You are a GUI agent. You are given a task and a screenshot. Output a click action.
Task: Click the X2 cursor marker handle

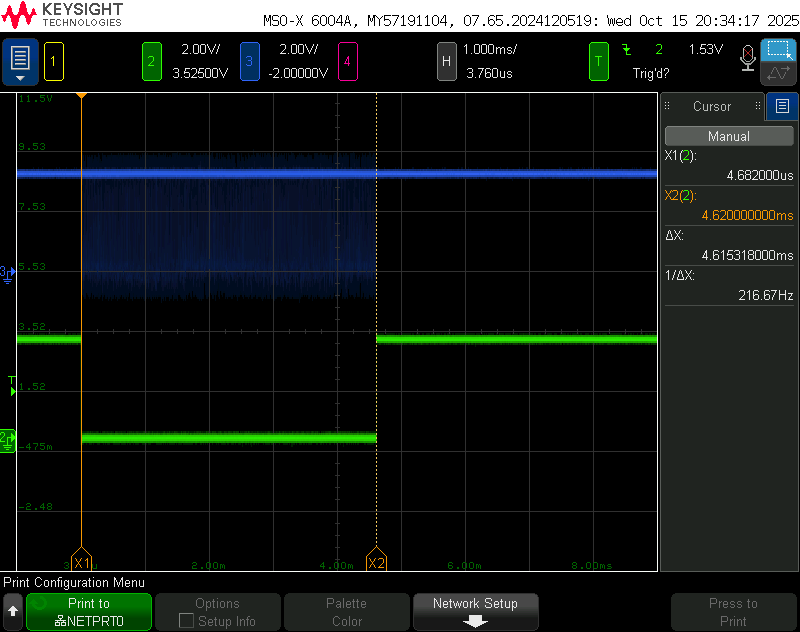click(377, 559)
